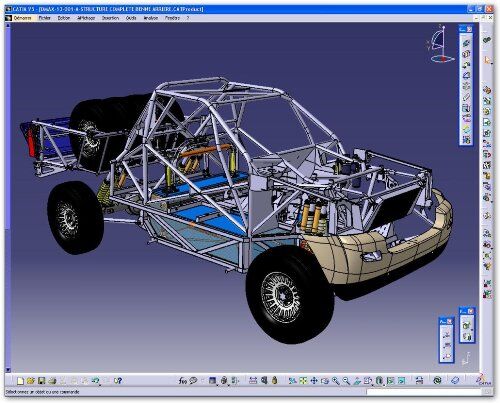The width and height of the screenshot is (500, 403).
Task: Click the What's This help cursor icon
Action: pos(118,380)
